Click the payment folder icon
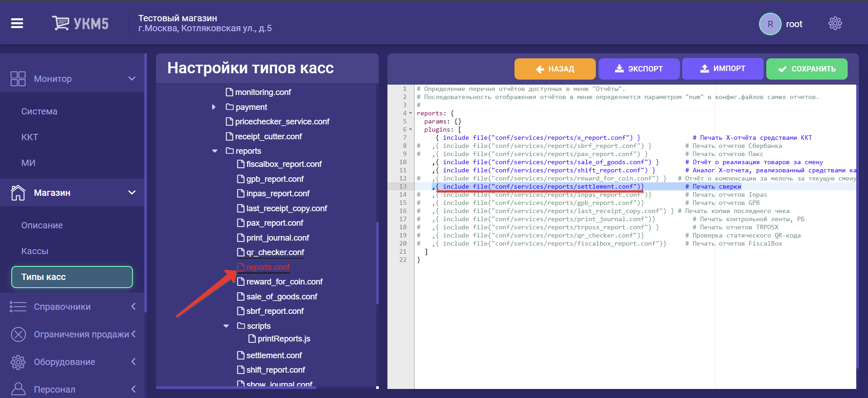 pyautogui.click(x=230, y=107)
